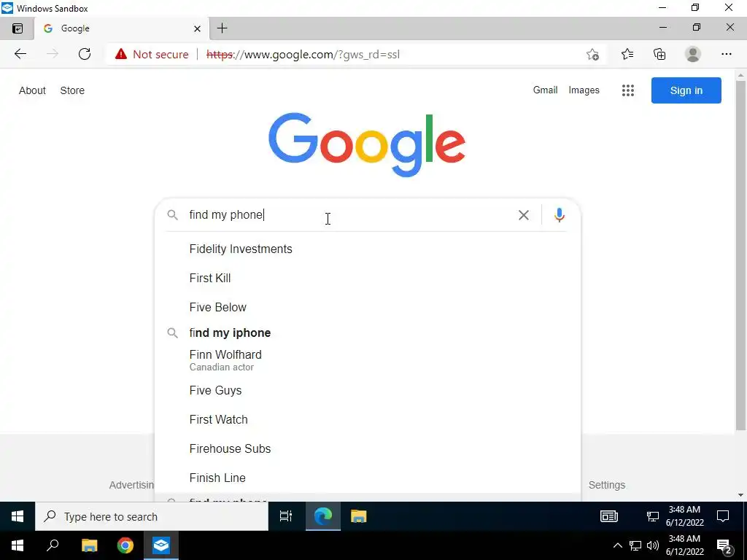Show hidden system tray icons chevron
Viewport: 747px width, 560px height.
pos(617,545)
